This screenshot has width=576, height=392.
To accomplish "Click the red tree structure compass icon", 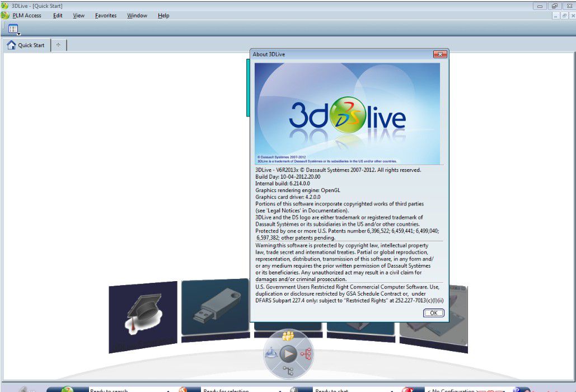I will tap(306, 353).
